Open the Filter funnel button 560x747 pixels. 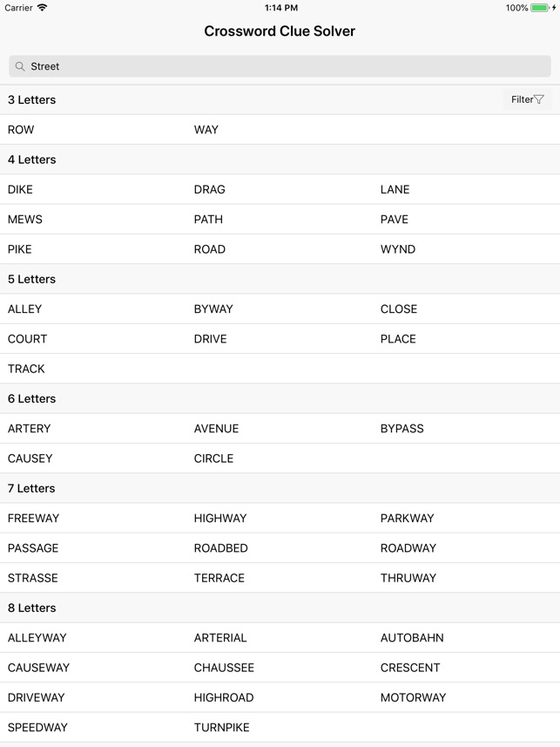coord(527,99)
